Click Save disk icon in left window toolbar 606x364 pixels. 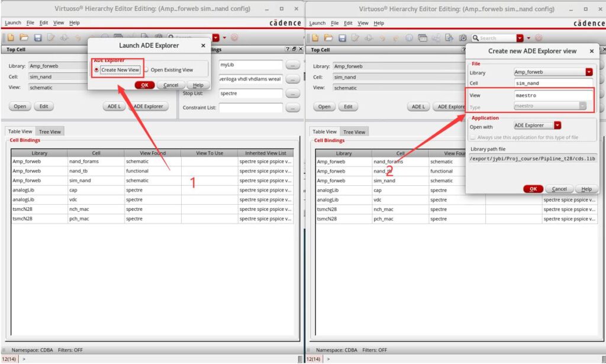coord(37,37)
